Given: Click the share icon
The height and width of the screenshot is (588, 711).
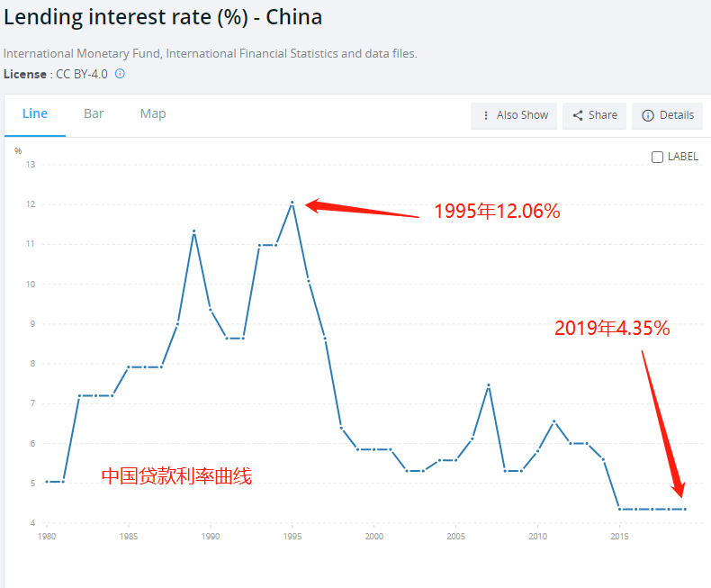Looking at the screenshot, I should [578, 115].
